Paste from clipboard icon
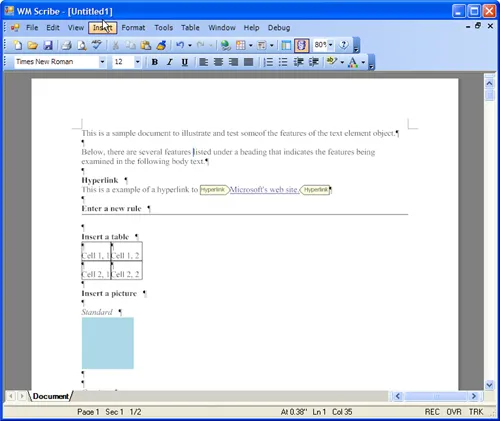This screenshot has width=500, height=421. pyautogui.click(x=145, y=45)
